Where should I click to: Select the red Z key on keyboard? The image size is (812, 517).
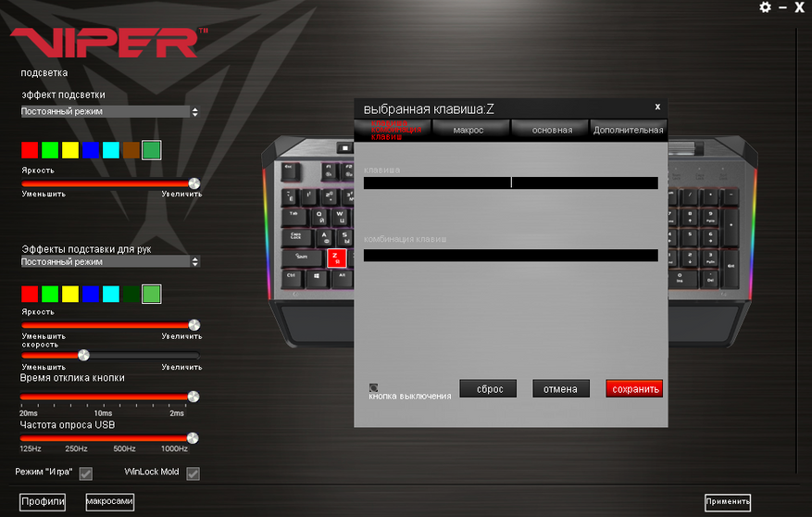pos(336,258)
